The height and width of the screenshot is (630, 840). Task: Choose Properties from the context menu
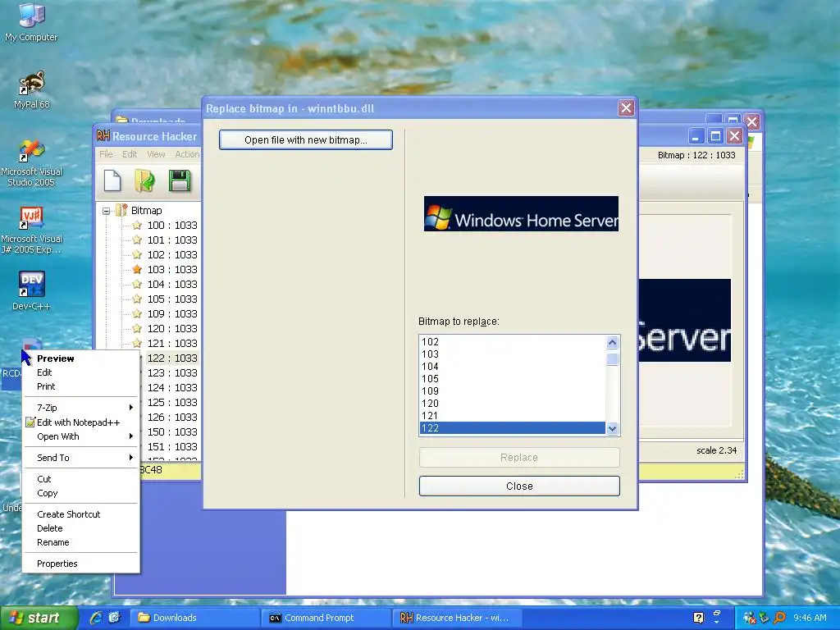point(81,564)
